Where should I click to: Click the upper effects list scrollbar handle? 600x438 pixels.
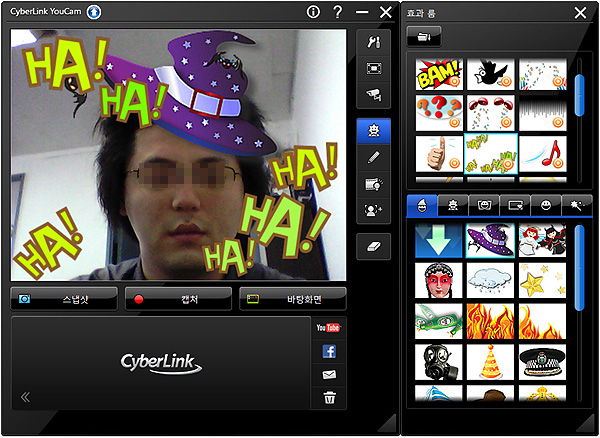tap(580, 95)
